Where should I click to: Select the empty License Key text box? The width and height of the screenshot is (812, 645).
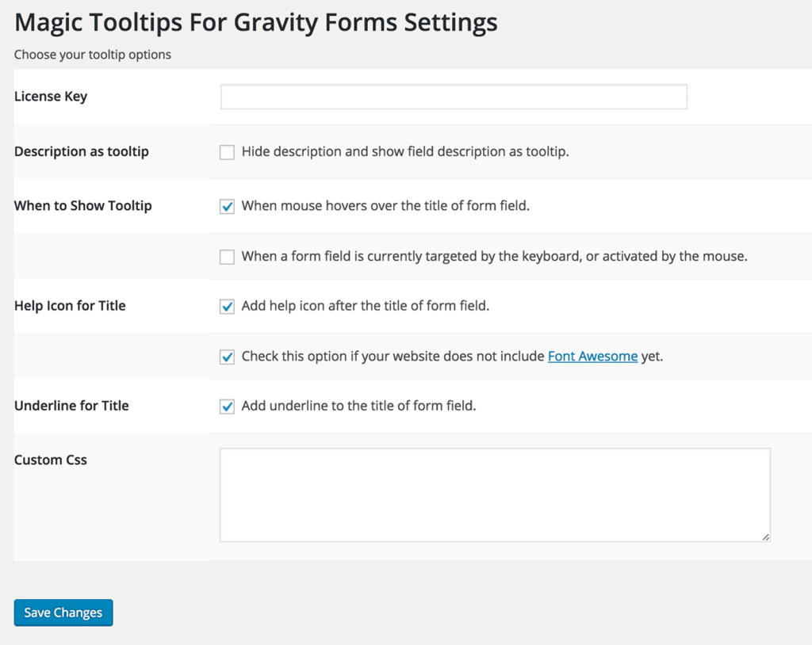(453, 96)
